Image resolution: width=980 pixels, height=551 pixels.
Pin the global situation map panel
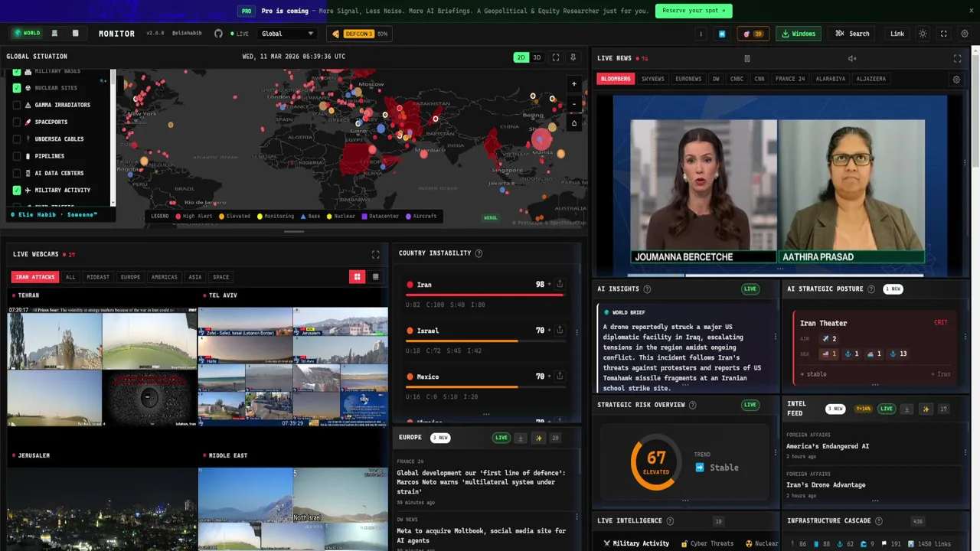tap(573, 57)
